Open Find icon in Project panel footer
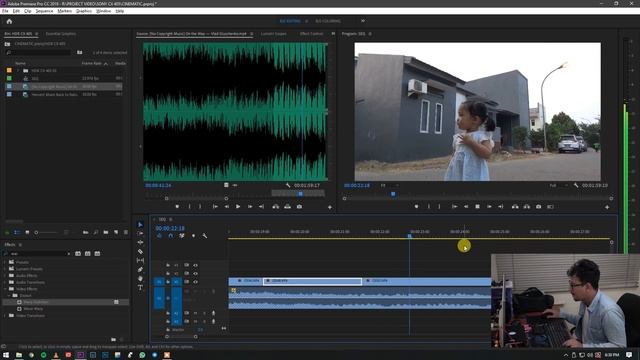Image resolution: width=640 pixels, height=360 pixels. click(x=96, y=232)
